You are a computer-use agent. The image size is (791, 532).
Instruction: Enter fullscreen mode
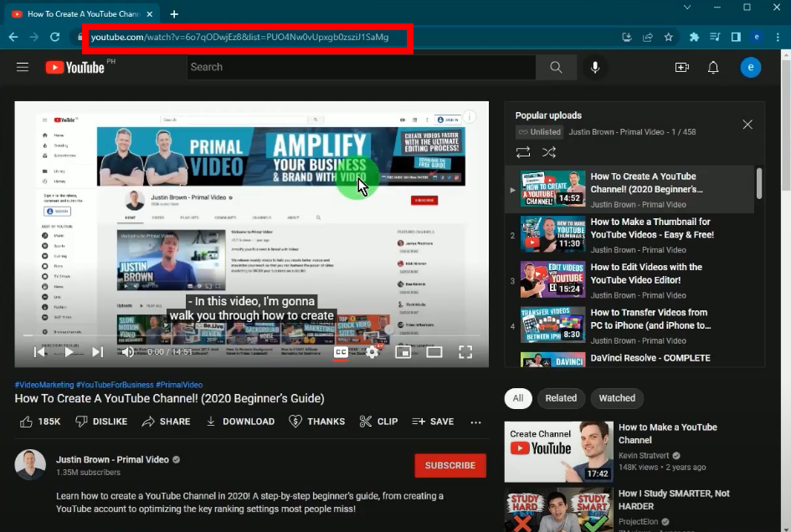pos(465,352)
